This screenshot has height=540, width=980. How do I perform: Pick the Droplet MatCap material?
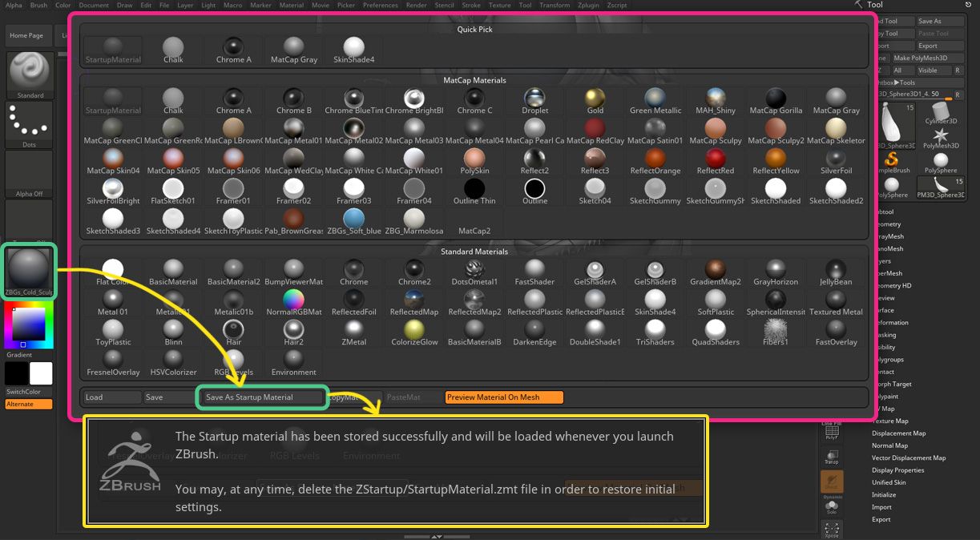(535, 102)
